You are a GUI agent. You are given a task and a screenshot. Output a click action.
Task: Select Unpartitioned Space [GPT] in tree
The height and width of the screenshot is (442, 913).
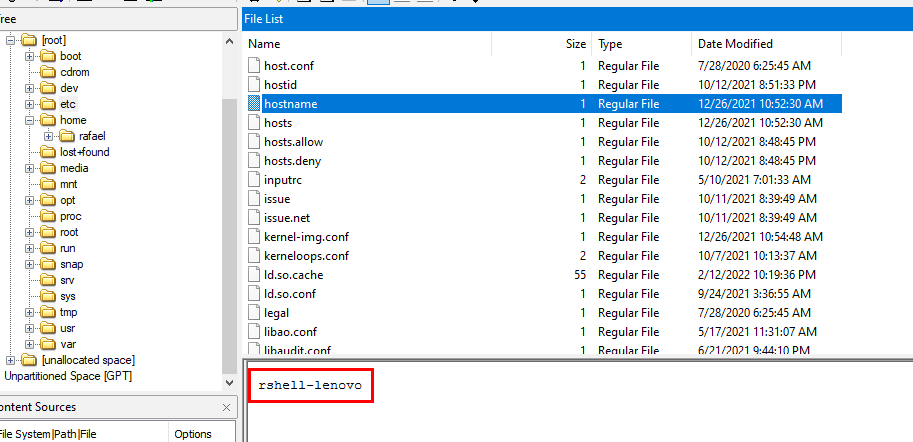(x=68, y=376)
